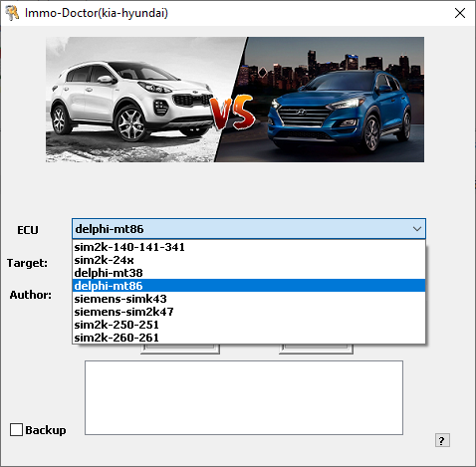Open help with the question mark button
Image resolution: width=476 pixels, height=467 pixels.
(442, 440)
